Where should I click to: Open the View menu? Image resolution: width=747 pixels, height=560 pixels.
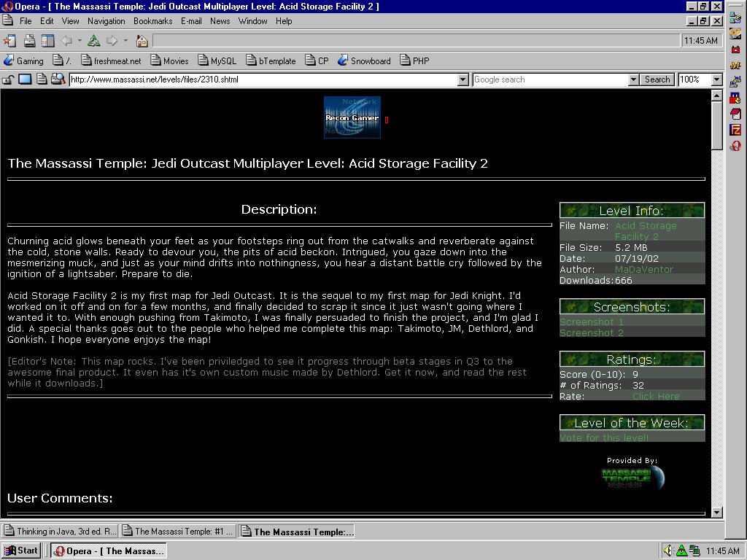(x=71, y=21)
